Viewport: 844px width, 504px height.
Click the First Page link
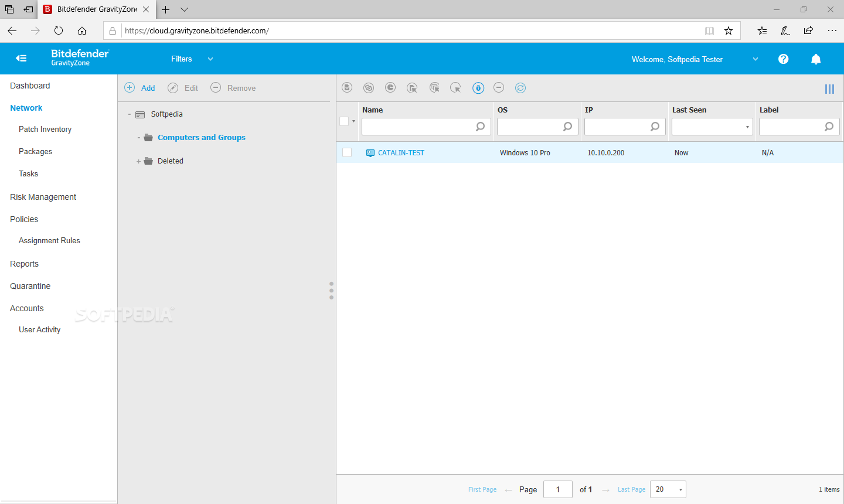(482, 489)
